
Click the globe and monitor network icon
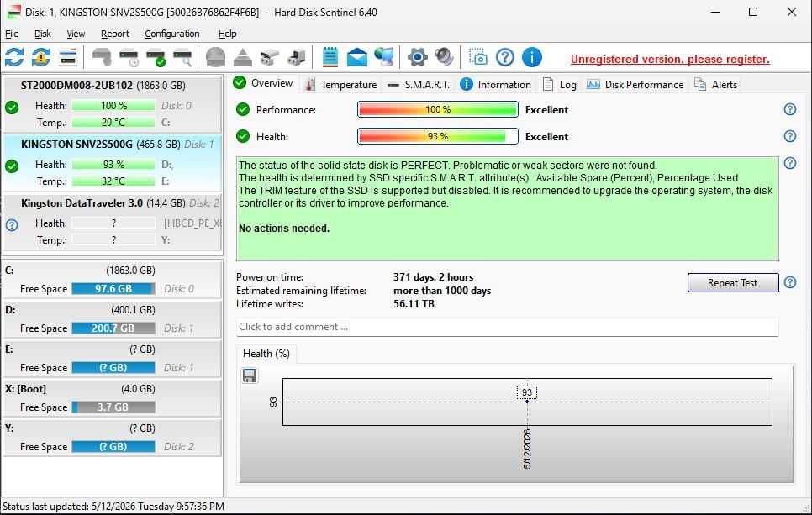384,57
